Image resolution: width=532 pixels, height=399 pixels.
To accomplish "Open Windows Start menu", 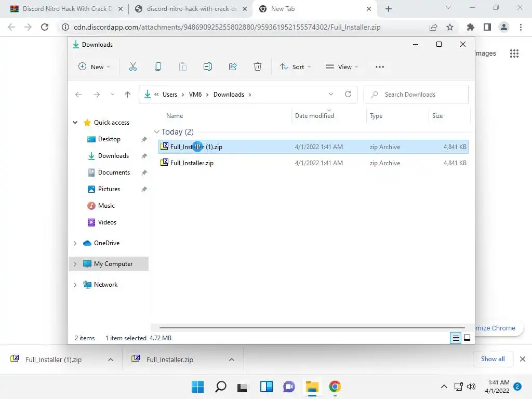I will click(198, 387).
